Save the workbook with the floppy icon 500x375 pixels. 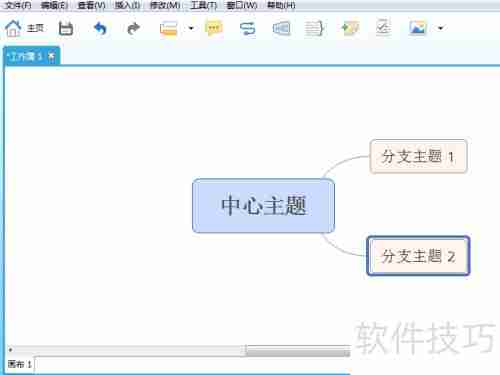66,28
